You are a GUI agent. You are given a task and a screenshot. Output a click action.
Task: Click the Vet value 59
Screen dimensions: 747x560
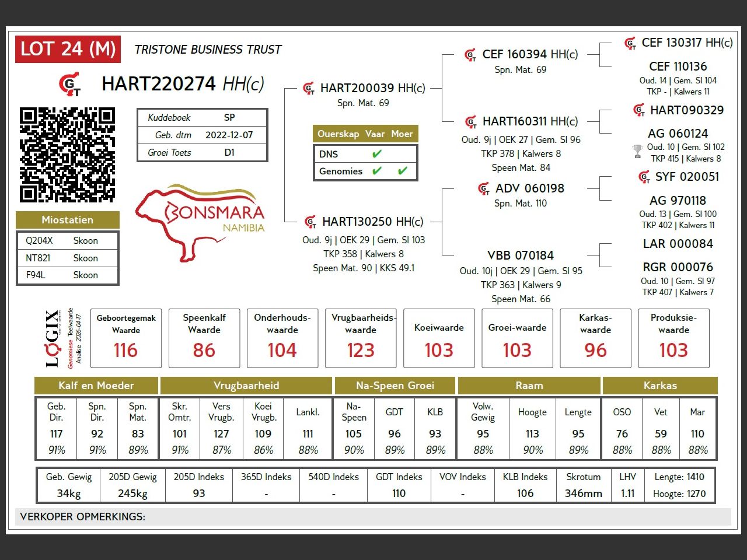661,434
